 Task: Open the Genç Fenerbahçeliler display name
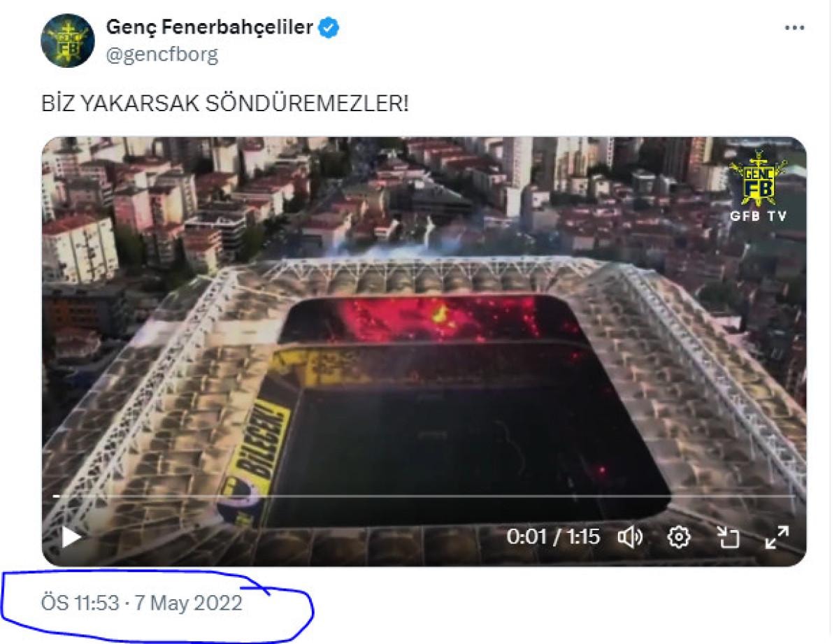(x=210, y=27)
